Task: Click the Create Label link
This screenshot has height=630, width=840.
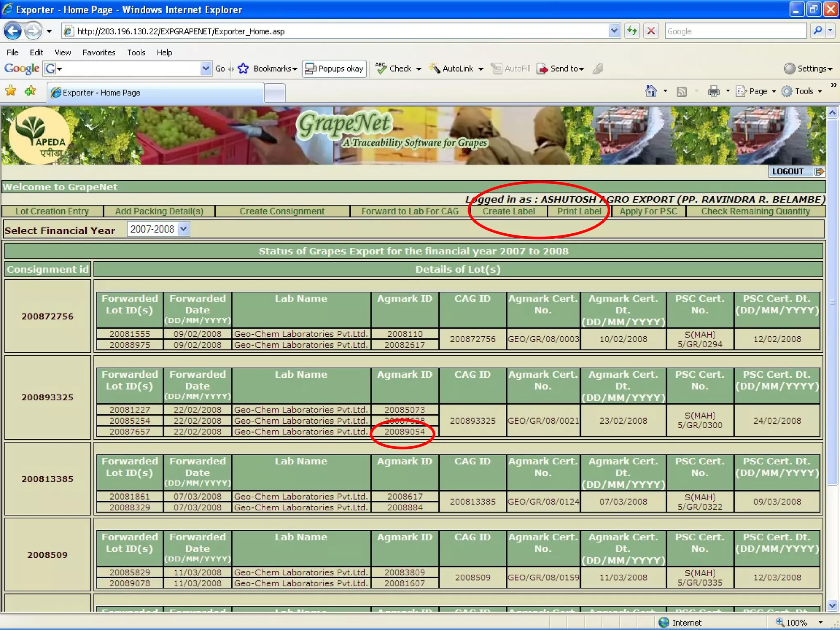Action: tap(509, 211)
